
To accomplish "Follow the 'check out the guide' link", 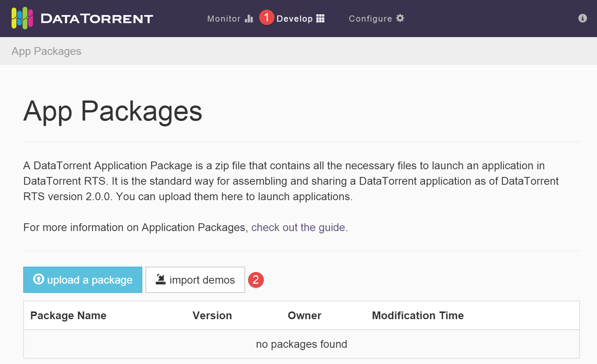I will coord(298,228).
